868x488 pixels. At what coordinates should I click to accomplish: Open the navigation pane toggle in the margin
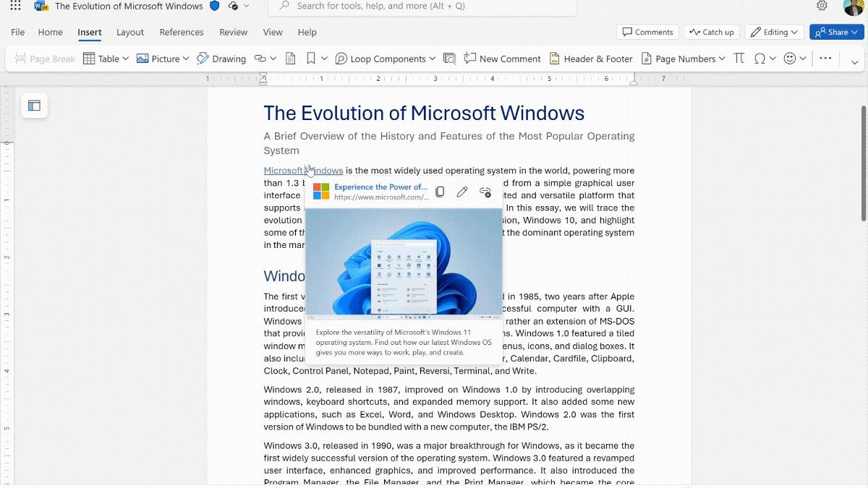pos(34,105)
